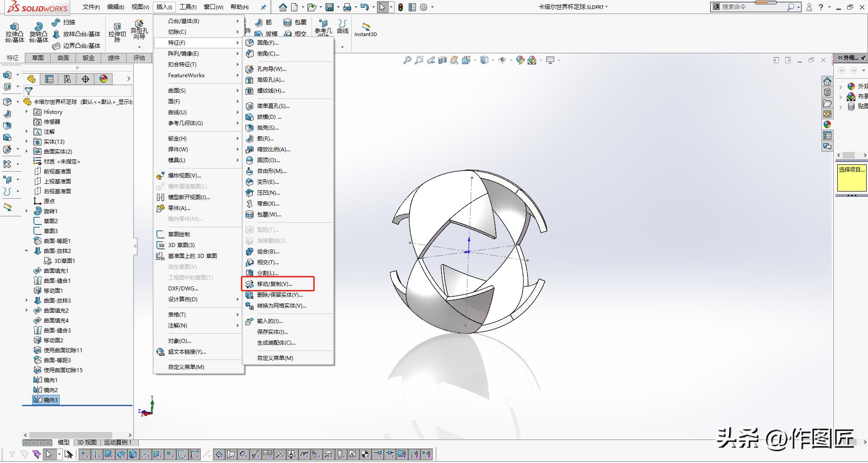Click the zoom-to-fit magnifier in view toolbar

(x=407, y=60)
